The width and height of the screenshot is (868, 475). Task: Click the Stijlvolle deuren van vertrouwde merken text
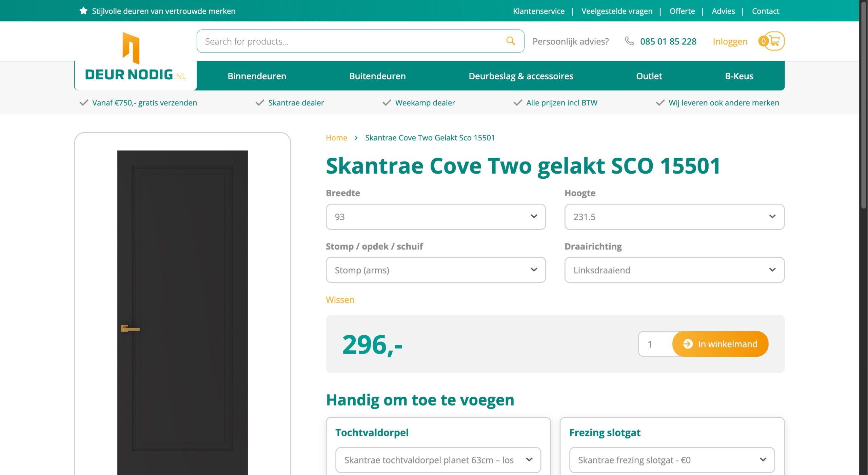click(x=163, y=11)
